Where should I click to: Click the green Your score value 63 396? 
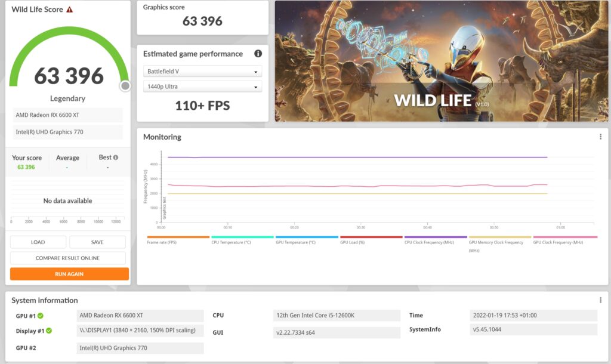(x=26, y=167)
